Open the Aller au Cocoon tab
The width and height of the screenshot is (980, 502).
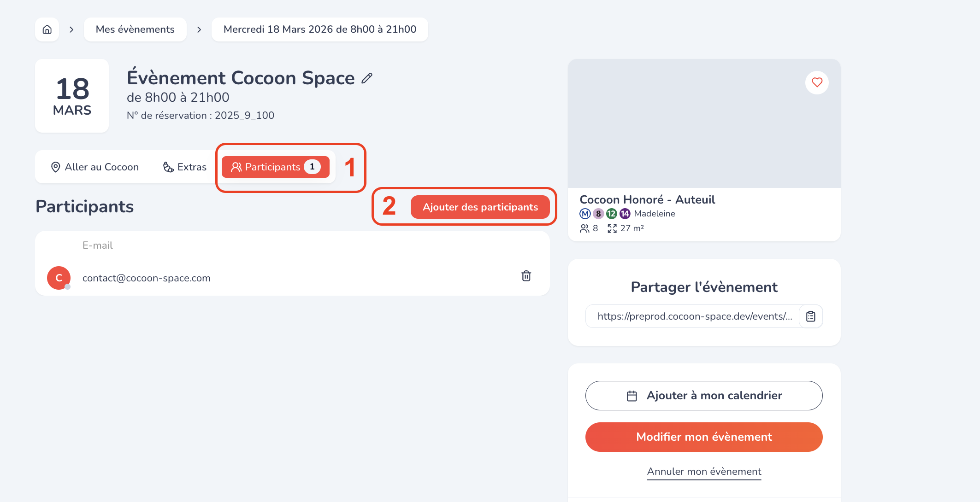point(95,167)
